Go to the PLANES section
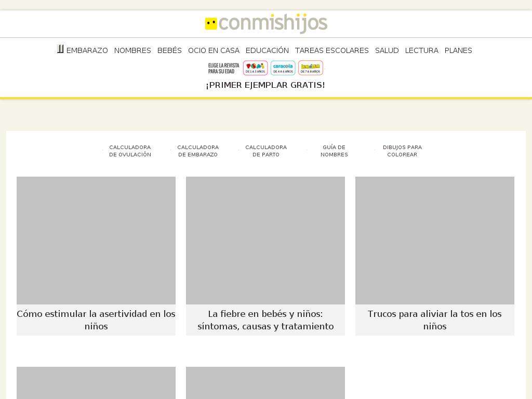This screenshot has height=399, width=532. (x=458, y=50)
